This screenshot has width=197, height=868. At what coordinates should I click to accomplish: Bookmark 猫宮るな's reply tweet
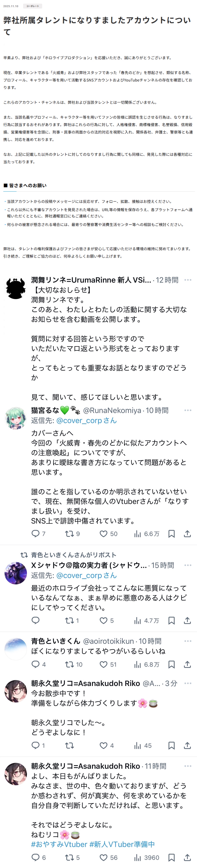click(x=171, y=534)
